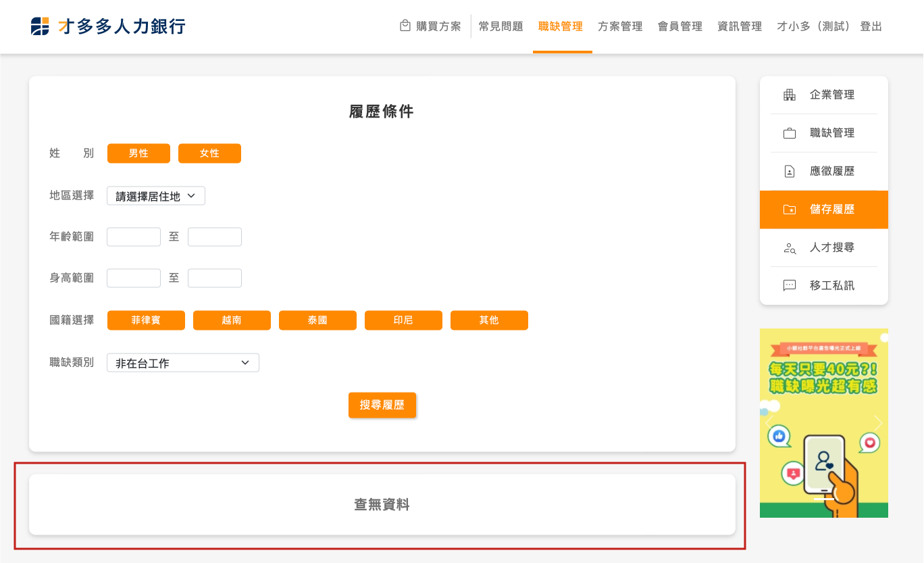Go to 會員管理 in the top menu

click(x=680, y=26)
